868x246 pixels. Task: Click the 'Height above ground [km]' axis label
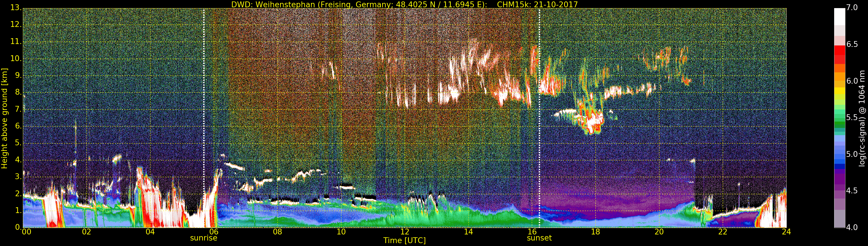[4, 118]
